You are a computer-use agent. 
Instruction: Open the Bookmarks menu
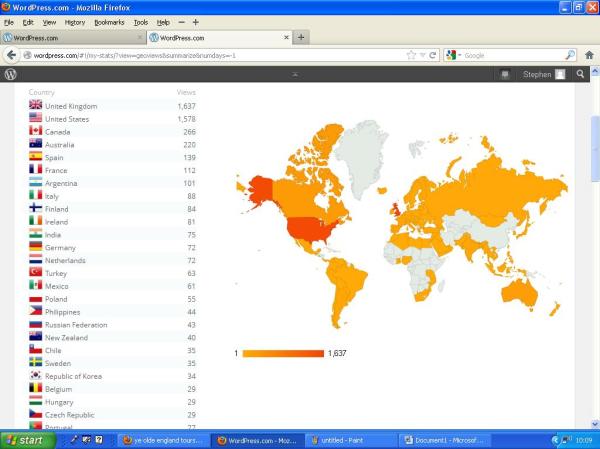[x=109, y=23]
